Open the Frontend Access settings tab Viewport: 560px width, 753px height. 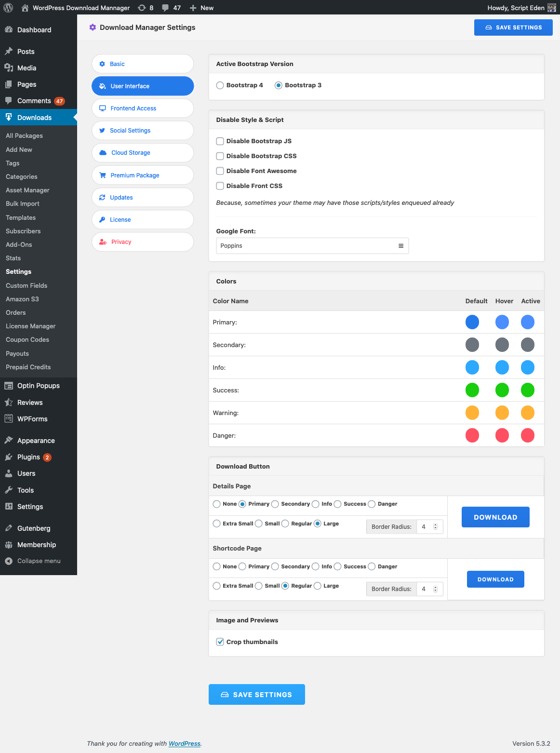133,108
